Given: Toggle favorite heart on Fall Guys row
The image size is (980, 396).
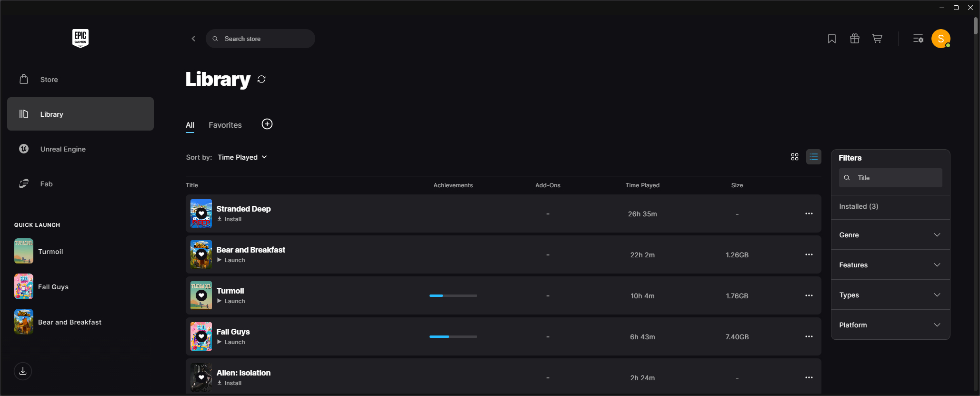Looking at the screenshot, I should [x=201, y=336].
